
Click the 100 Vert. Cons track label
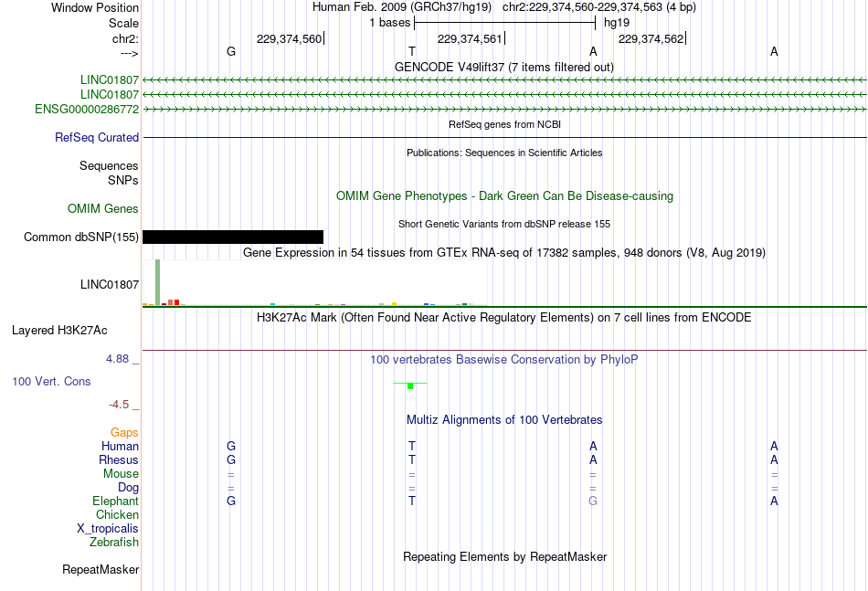(x=51, y=381)
